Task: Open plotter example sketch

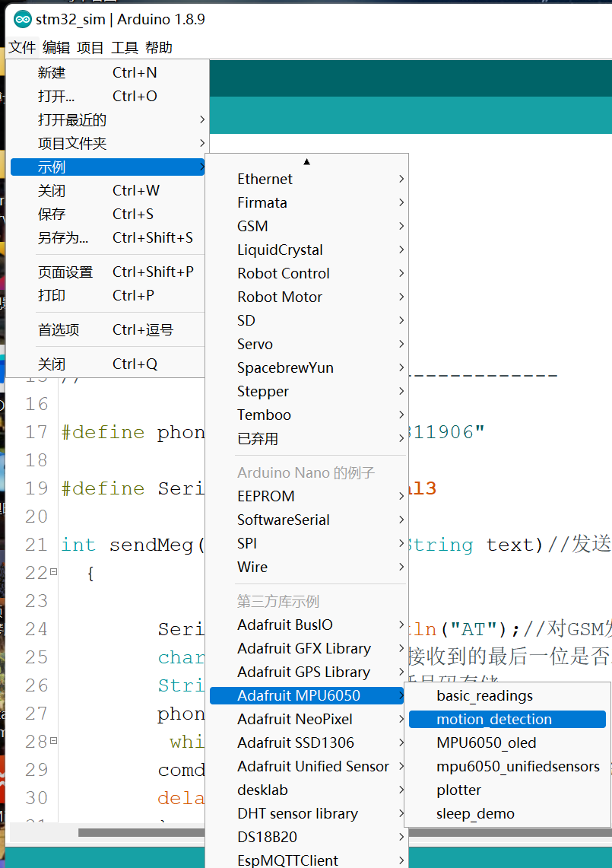Action: click(x=507, y=790)
